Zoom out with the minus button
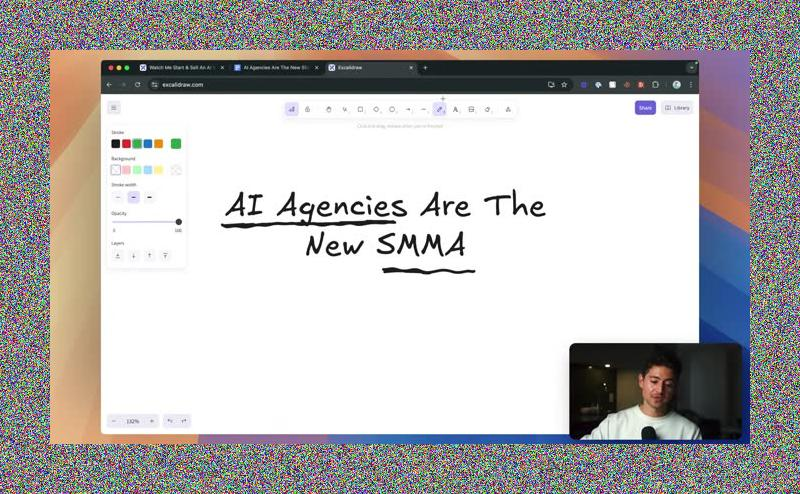 coord(114,421)
